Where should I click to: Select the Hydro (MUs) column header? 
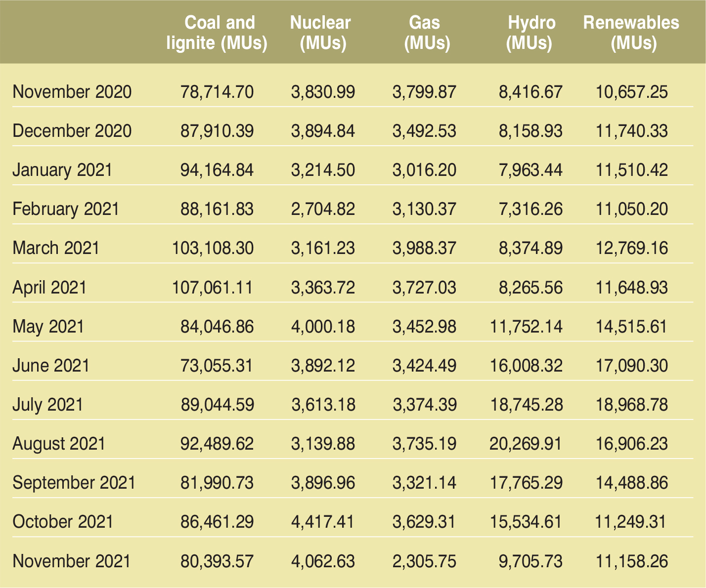click(531, 33)
